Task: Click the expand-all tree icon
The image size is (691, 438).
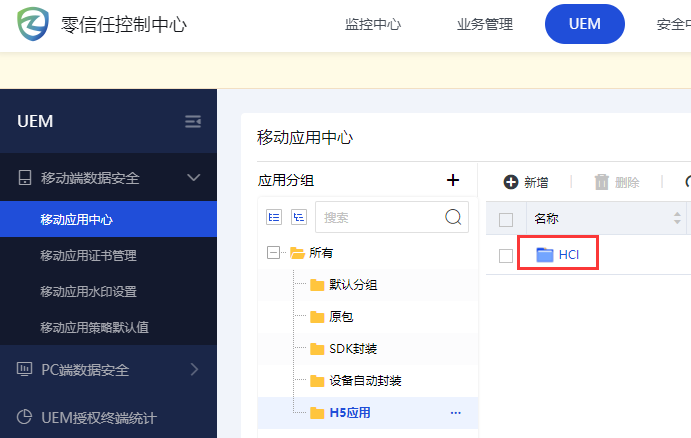Action: click(274, 217)
